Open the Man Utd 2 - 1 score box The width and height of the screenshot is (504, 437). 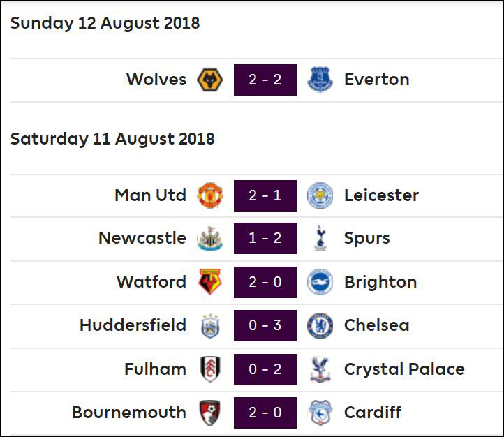click(x=265, y=195)
